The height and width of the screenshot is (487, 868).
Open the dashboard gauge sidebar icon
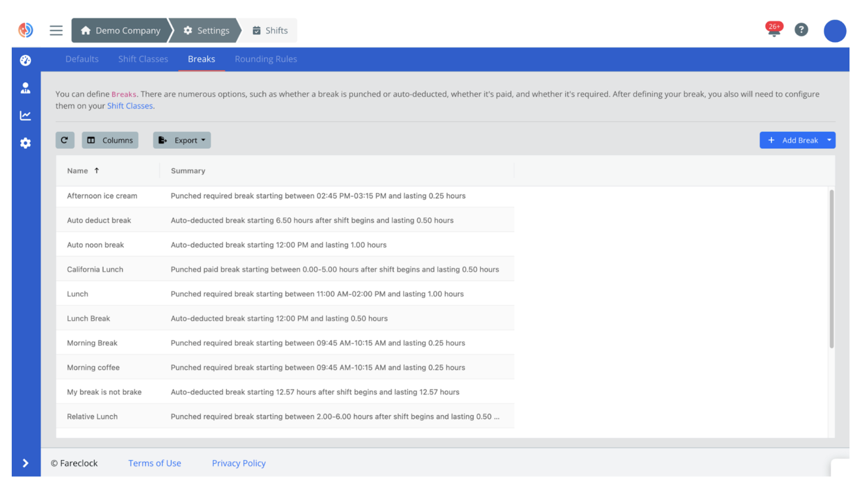coord(26,60)
